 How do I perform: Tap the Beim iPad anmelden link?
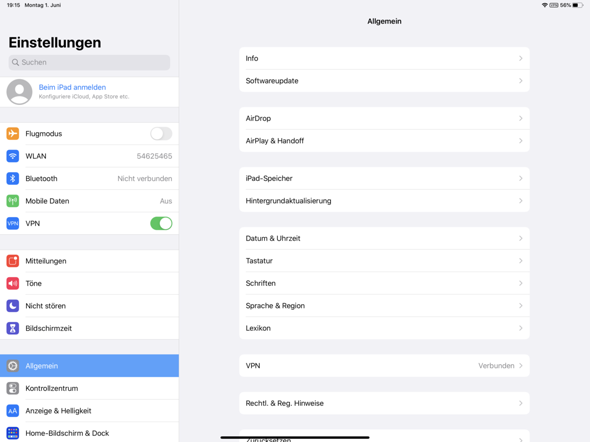pos(72,87)
